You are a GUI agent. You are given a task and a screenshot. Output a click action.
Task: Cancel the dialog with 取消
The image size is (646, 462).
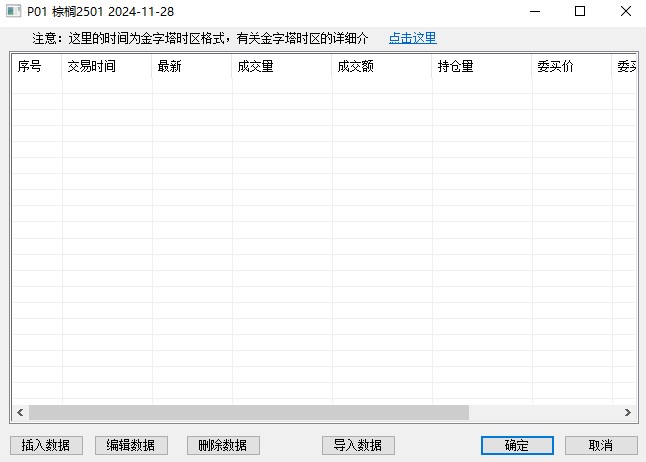(601, 446)
